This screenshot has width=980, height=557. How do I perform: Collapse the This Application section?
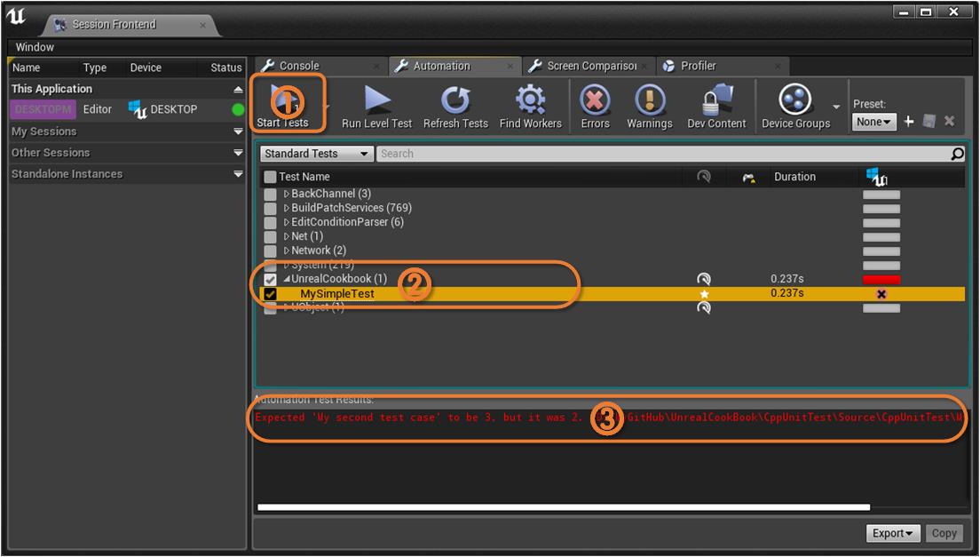[x=238, y=90]
